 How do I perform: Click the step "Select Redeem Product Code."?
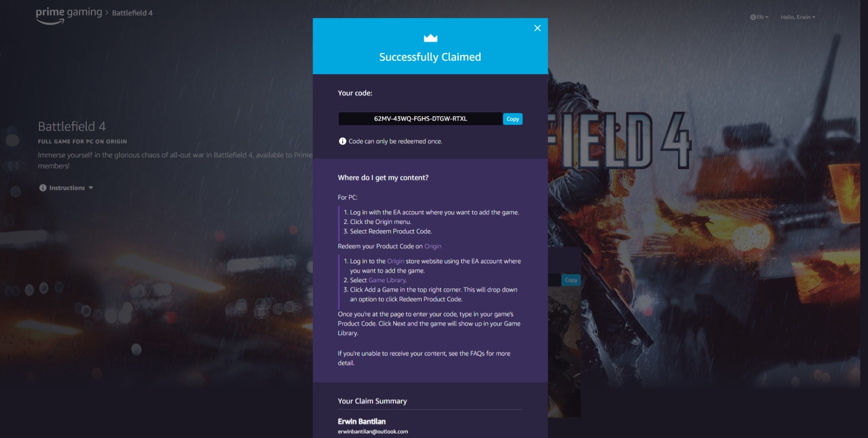coord(391,232)
